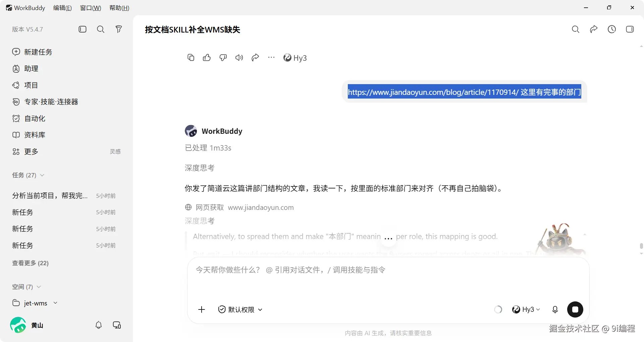This screenshot has height=342, width=644.
Task: Expand the jet-wms workspace dropdown
Action: coord(55,303)
